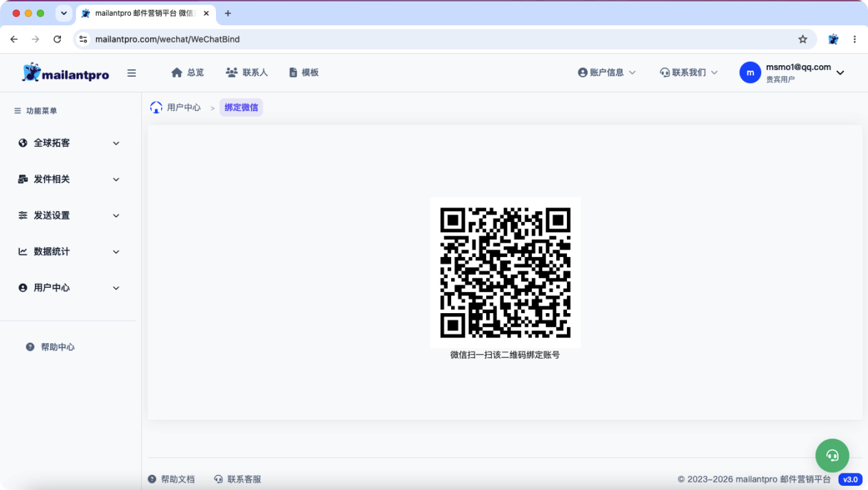Click the question mark icon beside 帮助中心

tap(30, 347)
